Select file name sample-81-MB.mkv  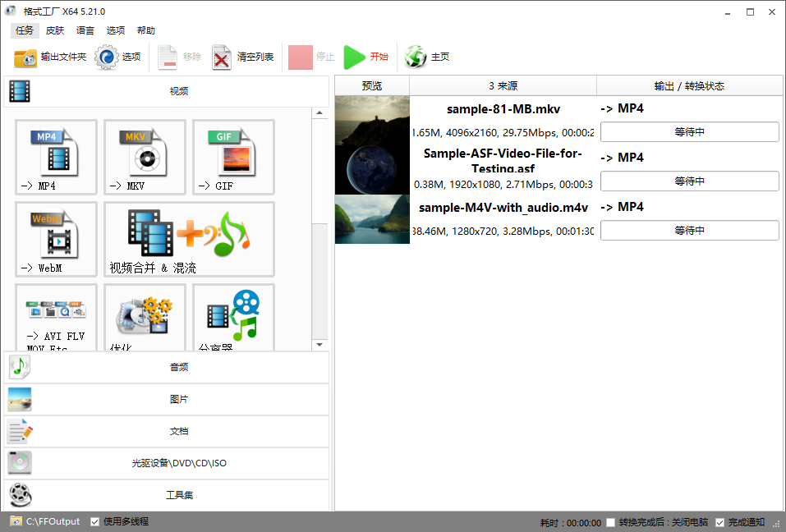tap(503, 109)
